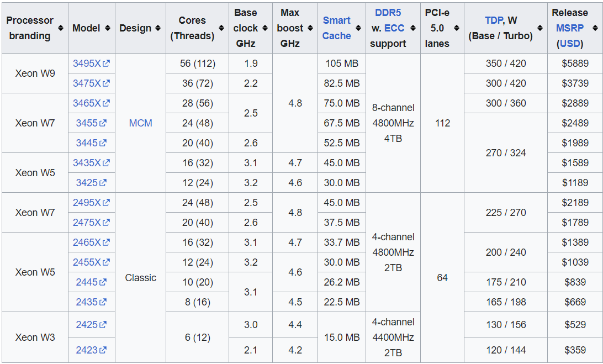
Task: Follow the MCM design link
Action: coord(140,123)
